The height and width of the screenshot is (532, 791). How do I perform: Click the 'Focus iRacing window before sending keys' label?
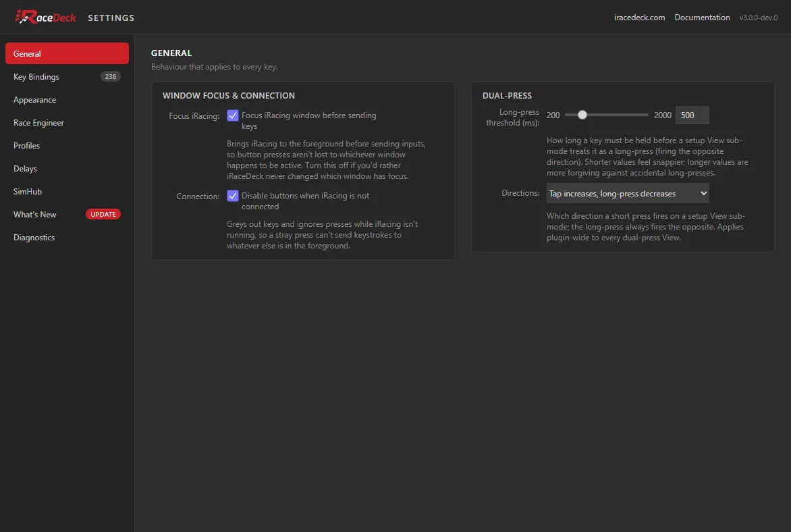[x=308, y=121]
